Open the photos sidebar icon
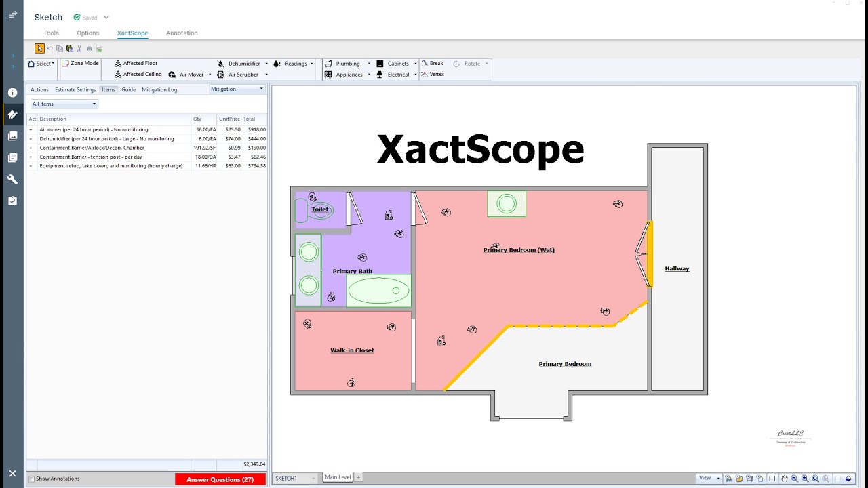 [12, 136]
